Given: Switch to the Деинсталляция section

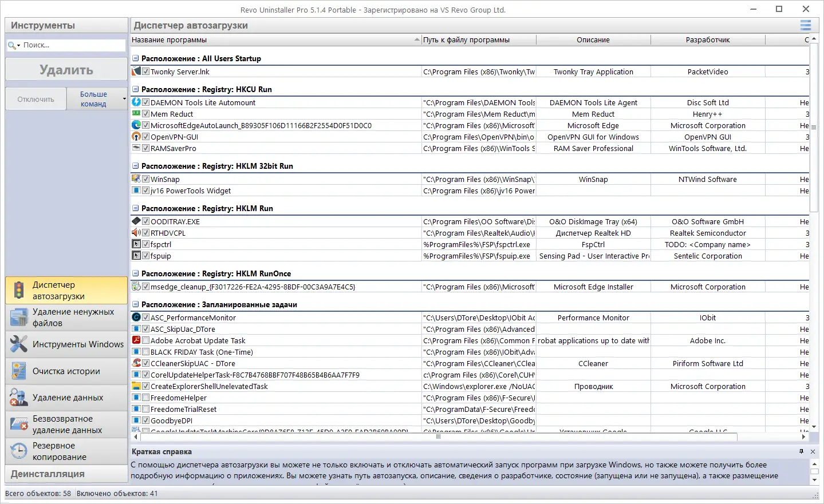Looking at the screenshot, I should (x=66, y=474).
